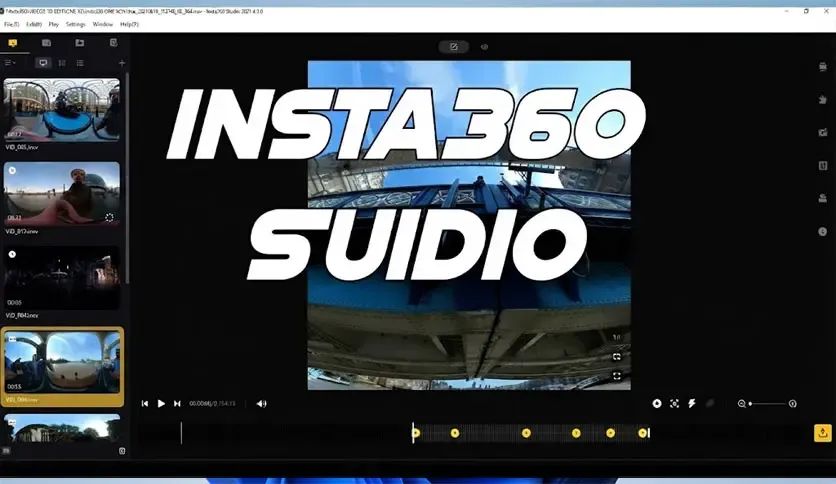Play the video

pos(161,404)
